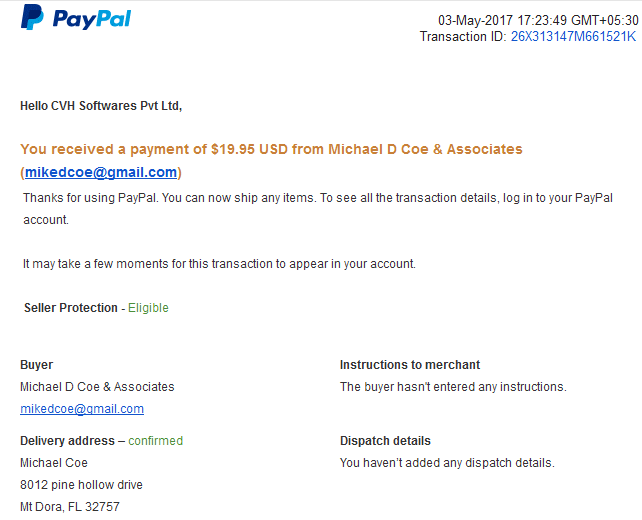Click the PayPal double-P logo icon
Image resolution: width=642 pixels, height=520 pixels.
point(32,17)
